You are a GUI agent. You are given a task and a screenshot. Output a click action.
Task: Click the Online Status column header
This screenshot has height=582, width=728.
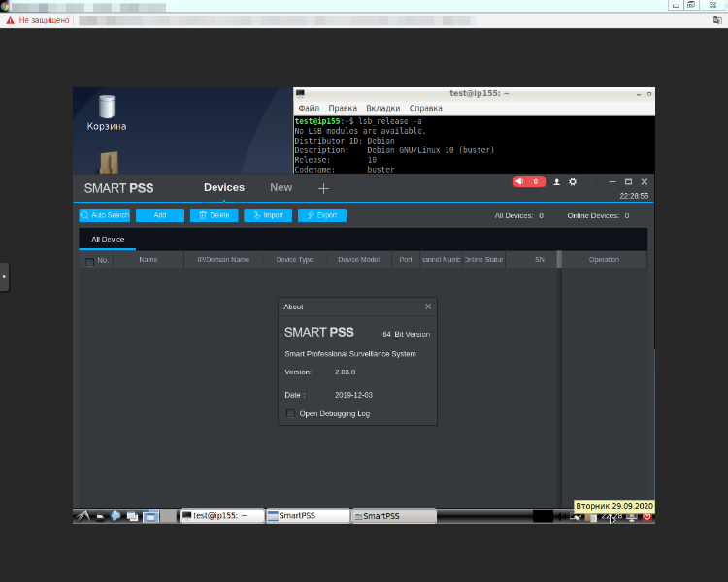click(483, 259)
